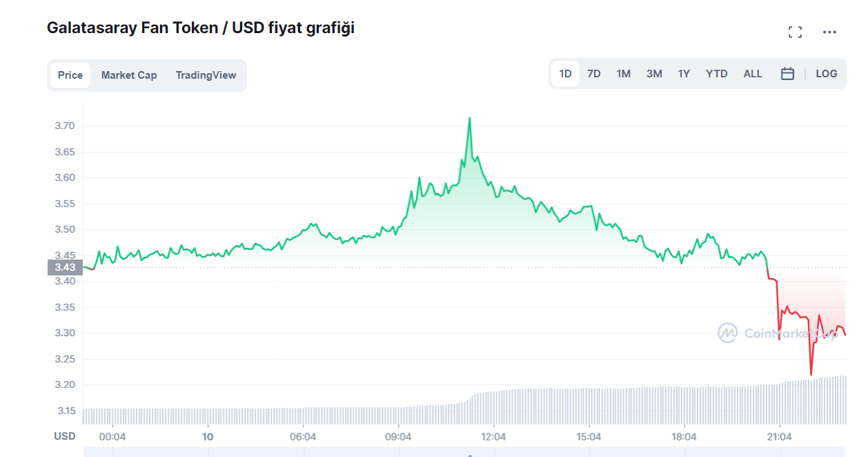Click the 12:04 time axis label
The height and width of the screenshot is (457, 868).
tap(493, 436)
